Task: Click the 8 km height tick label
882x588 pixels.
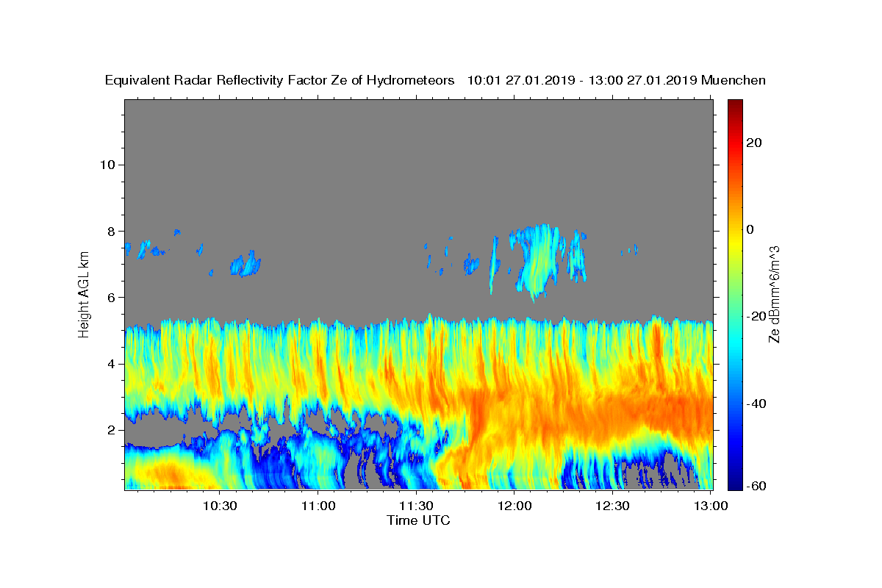Action: (112, 231)
